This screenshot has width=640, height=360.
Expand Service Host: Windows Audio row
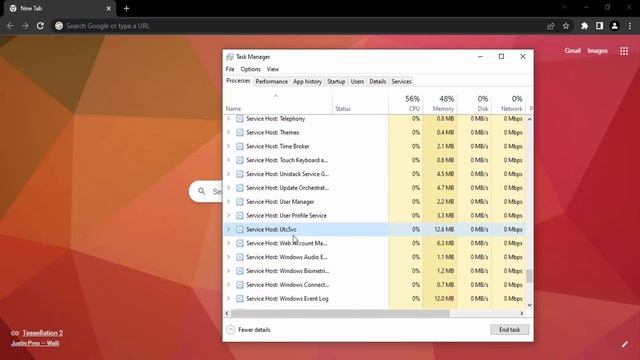(x=229, y=257)
